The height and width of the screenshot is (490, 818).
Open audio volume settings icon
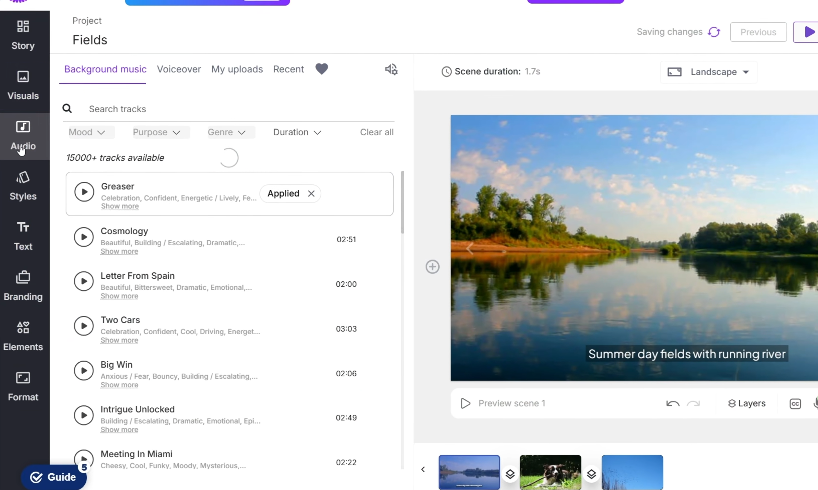[391, 69]
